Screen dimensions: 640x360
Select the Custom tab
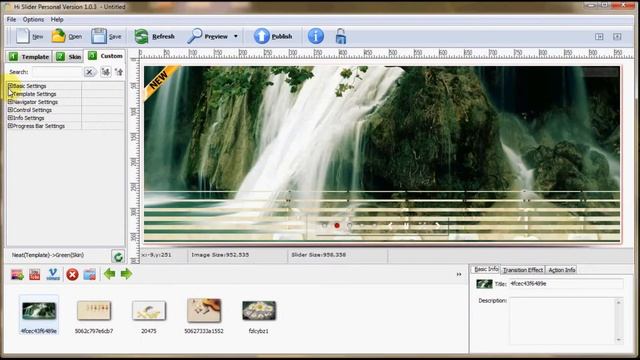(105, 56)
